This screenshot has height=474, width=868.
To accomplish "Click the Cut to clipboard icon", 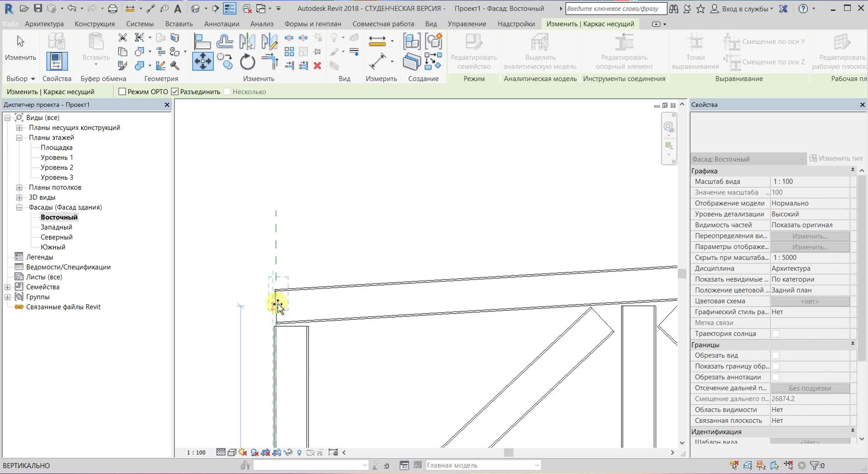I will click(x=122, y=38).
